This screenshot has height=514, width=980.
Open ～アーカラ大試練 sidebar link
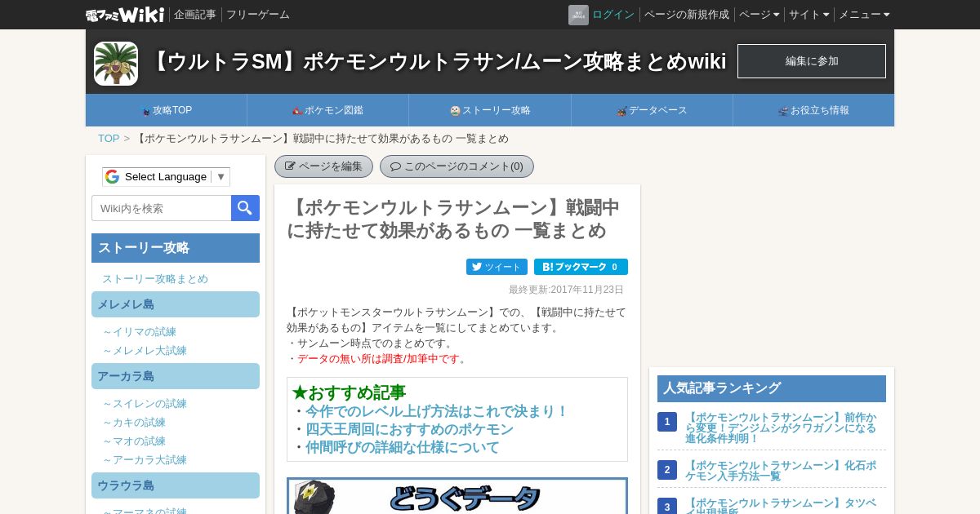(145, 460)
